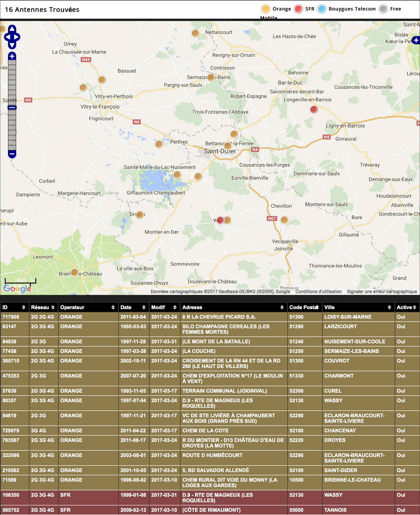
Task: Sort table by Operateur column
Action: [x=88, y=307]
